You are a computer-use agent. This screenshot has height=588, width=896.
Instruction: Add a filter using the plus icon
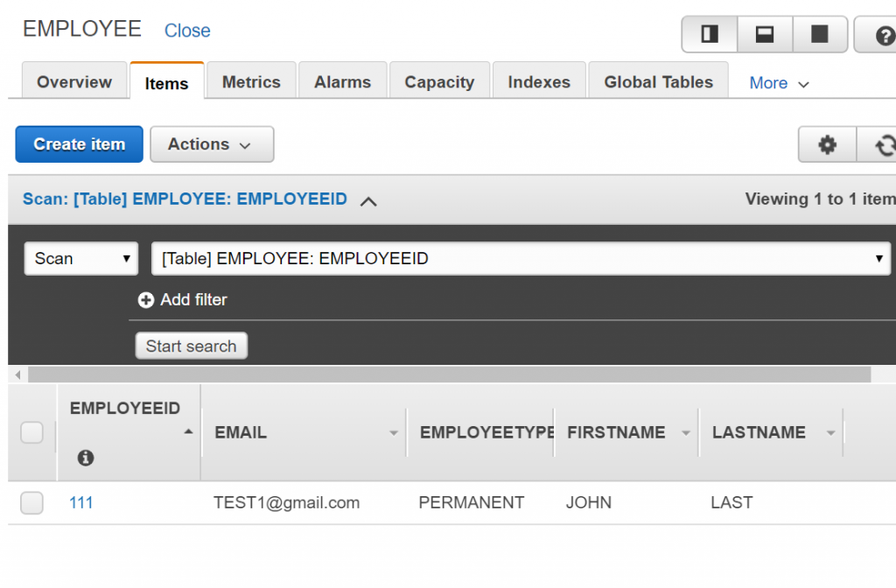145,299
